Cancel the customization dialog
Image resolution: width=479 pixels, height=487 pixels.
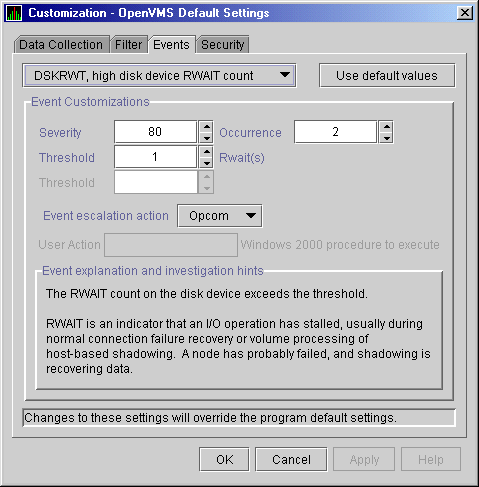pyautogui.click(x=291, y=459)
